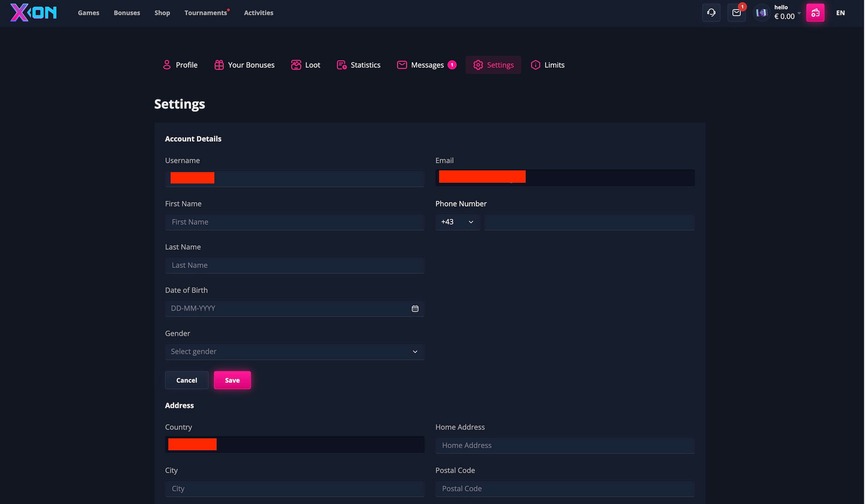Viewport: 865px width, 504px height.
Task: Open calendar picker in Date of Birth
Action: [x=414, y=309]
